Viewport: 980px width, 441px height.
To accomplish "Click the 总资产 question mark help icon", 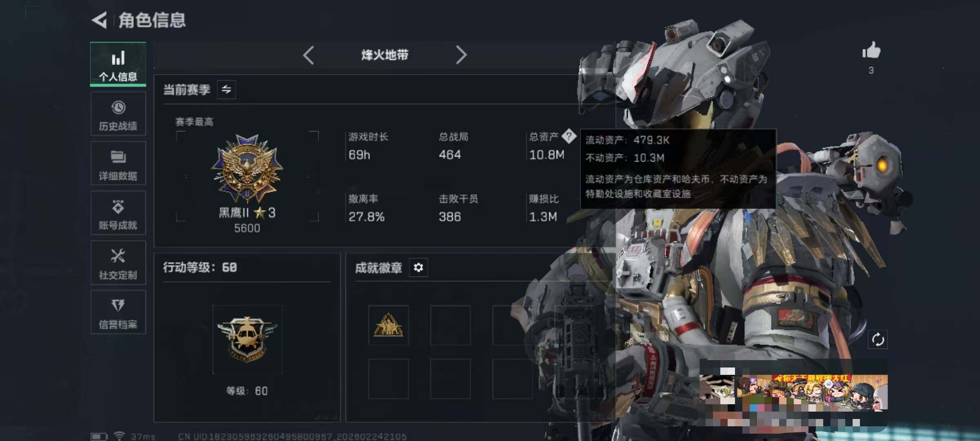I will pos(568,136).
